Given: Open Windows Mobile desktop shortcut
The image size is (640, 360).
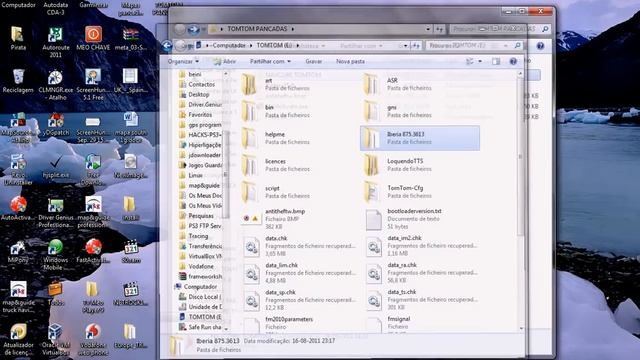Looking at the screenshot, I should tap(56, 255).
